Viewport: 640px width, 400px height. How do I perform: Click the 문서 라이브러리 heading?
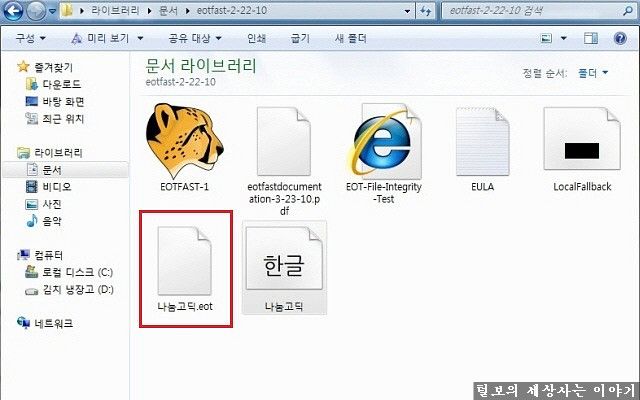pyautogui.click(x=201, y=66)
